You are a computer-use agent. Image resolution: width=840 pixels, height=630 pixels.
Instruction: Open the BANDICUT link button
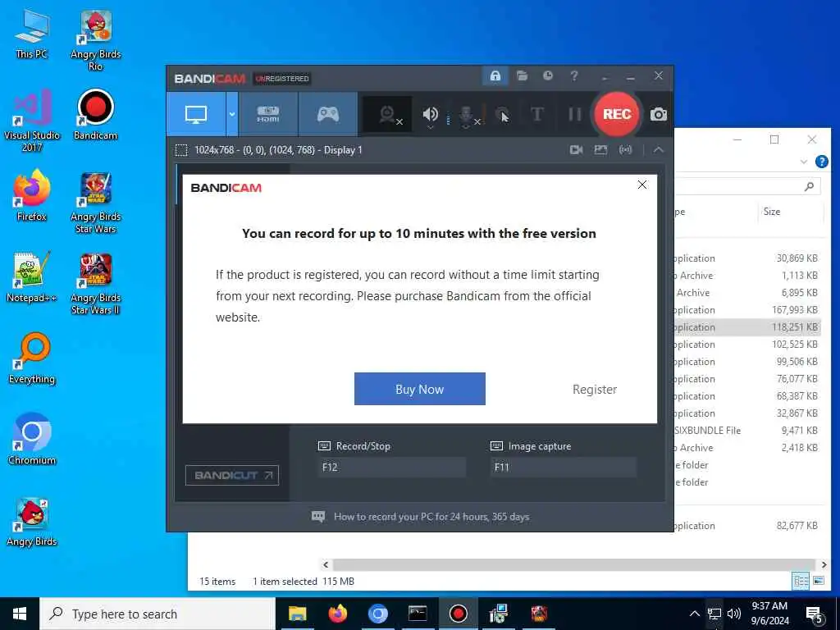(x=232, y=475)
